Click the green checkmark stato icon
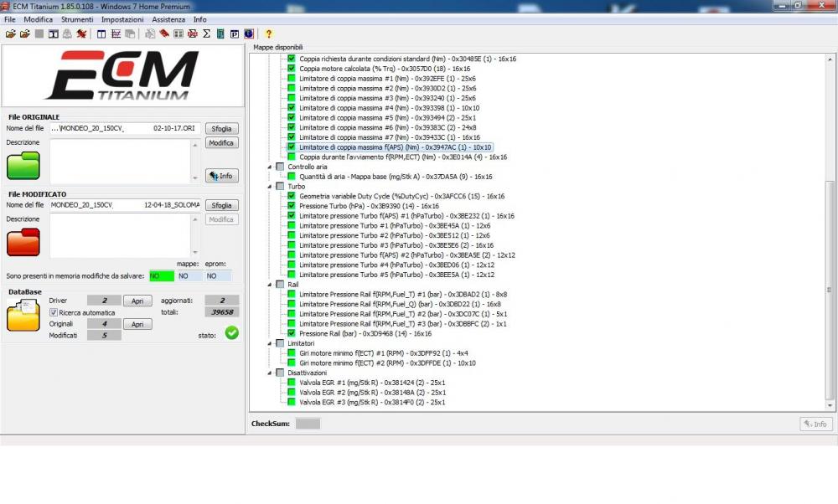Image resolution: width=838 pixels, height=504 pixels. (231, 333)
